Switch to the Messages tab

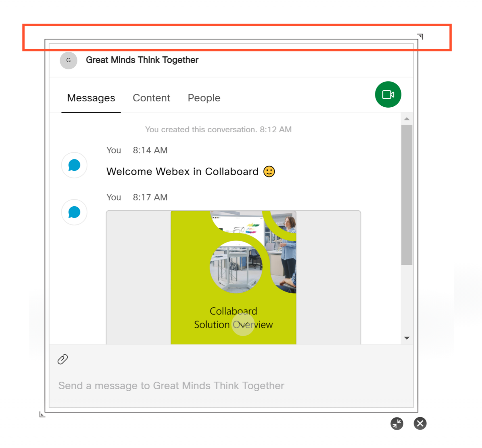[91, 98]
